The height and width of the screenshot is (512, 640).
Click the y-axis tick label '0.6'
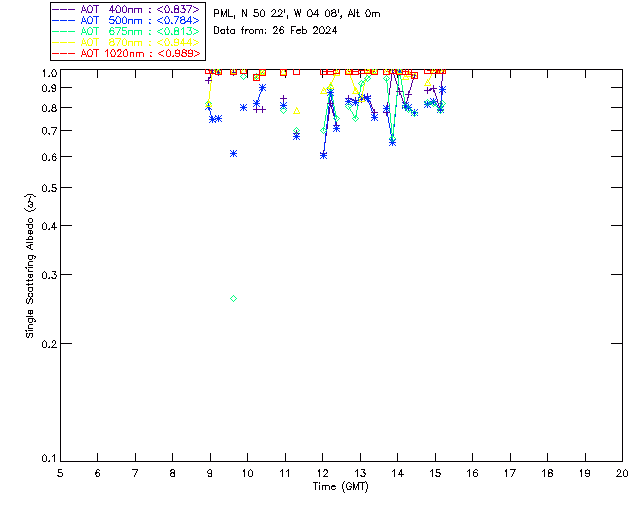pos(49,157)
